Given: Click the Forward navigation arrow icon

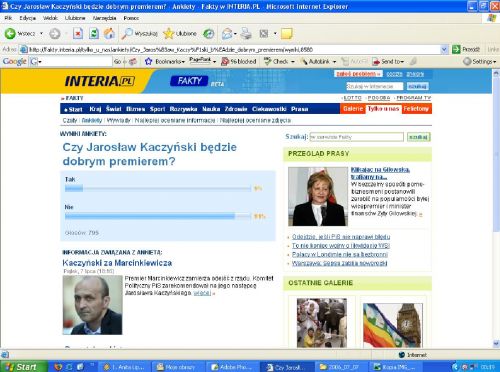Looking at the screenshot, I should 55,33.
